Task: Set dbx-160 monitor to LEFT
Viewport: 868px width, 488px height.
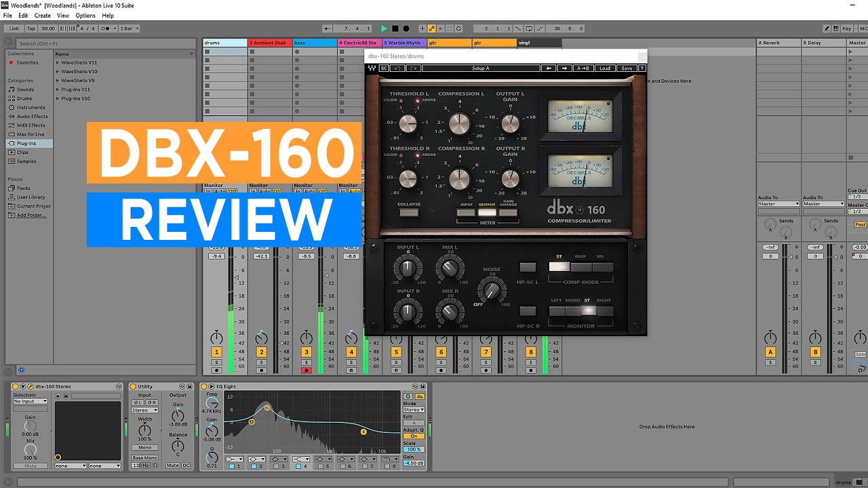Action: [557, 311]
